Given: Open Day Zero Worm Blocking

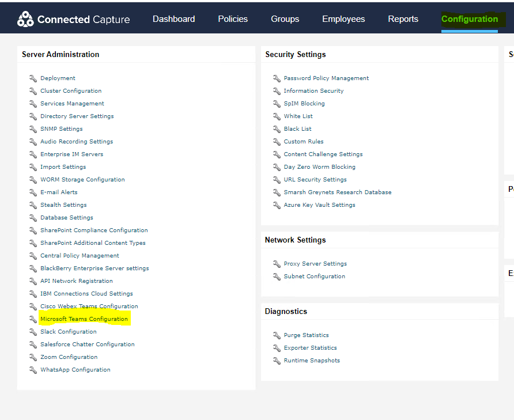Looking at the screenshot, I should pyautogui.click(x=320, y=167).
